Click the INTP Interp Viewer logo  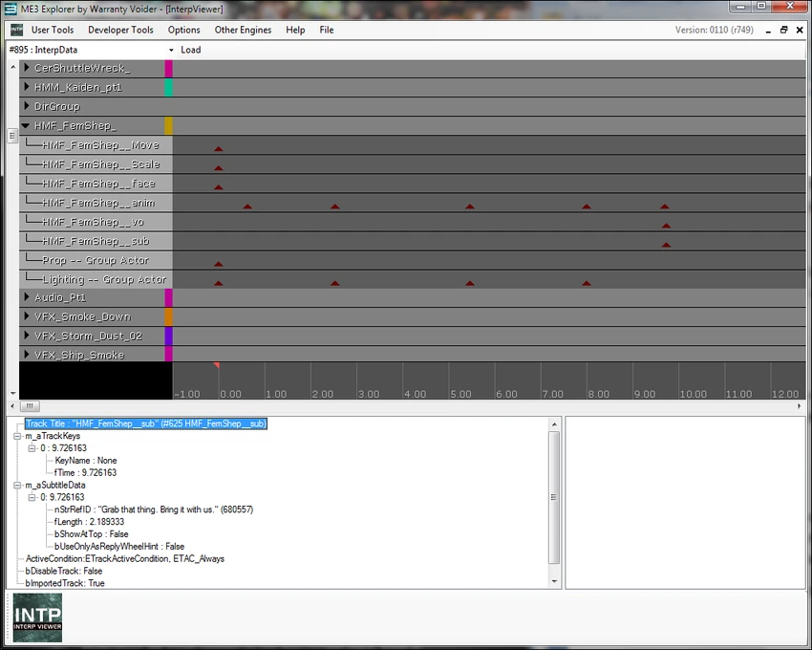[x=37, y=617]
